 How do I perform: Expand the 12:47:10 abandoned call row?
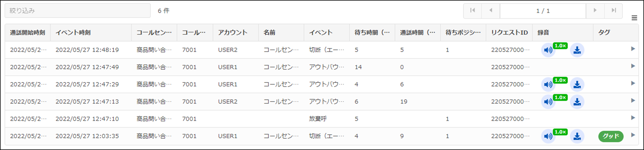pos(633,118)
